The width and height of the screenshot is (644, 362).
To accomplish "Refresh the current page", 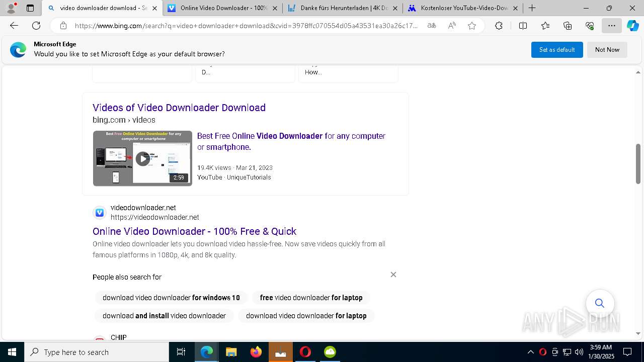I will (x=36, y=26).
